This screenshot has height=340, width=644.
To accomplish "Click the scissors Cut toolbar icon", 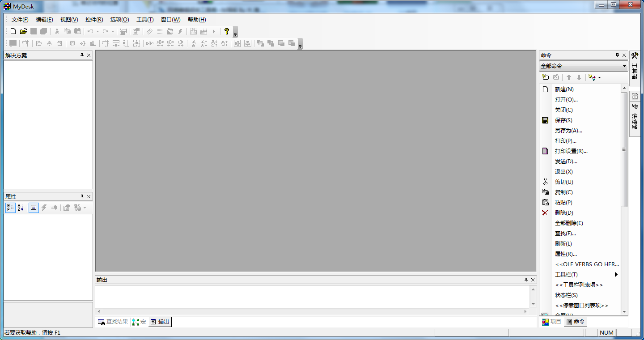I will [57, 31].
